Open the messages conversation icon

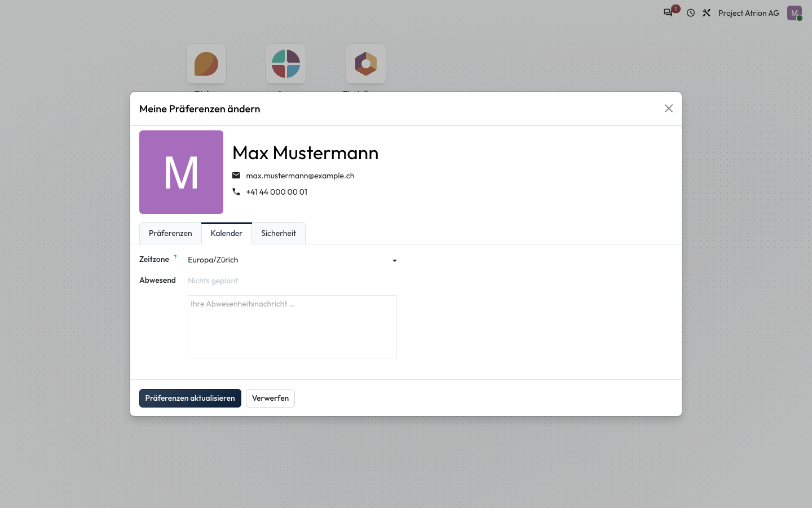669,12
